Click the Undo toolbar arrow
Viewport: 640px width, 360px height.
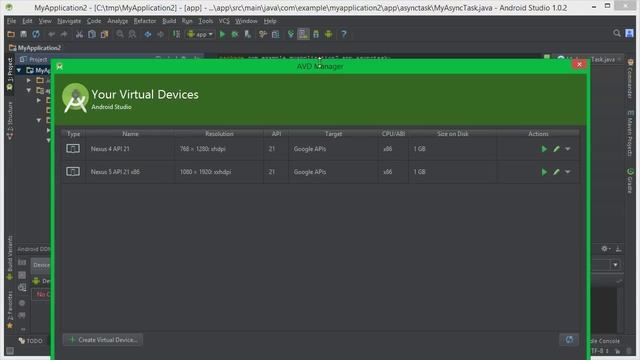click(x=51, y=34)
